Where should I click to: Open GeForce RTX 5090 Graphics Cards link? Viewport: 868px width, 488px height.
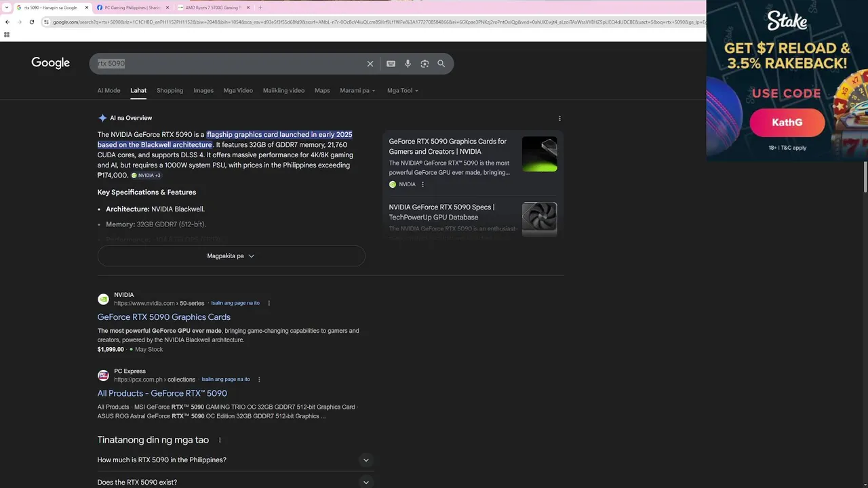tap(164, 317)
